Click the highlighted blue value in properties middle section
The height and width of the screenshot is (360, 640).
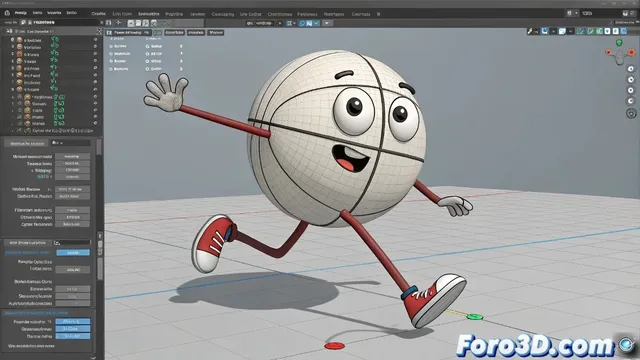[x=73, y=253]
